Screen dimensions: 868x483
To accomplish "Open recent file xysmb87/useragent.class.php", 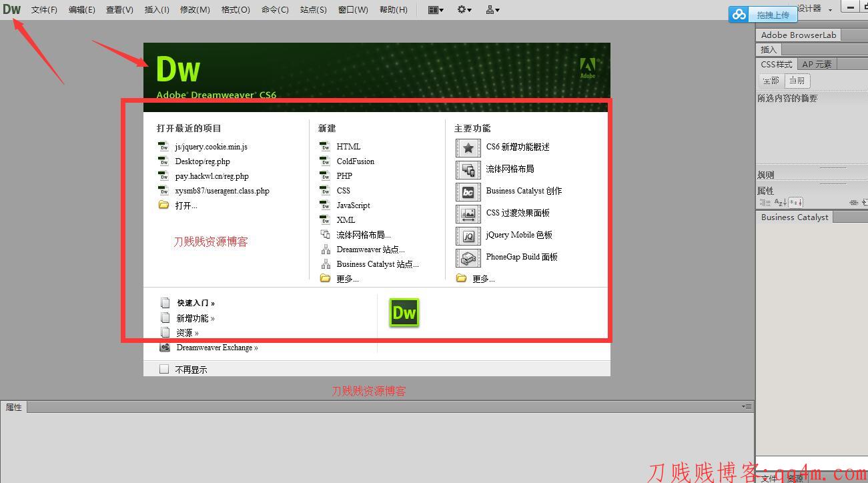I will point(222,191).
